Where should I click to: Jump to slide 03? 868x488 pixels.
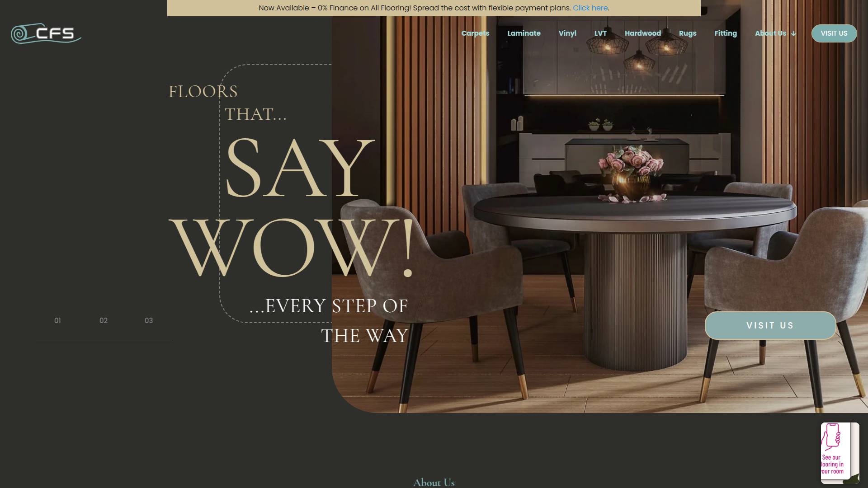click(149, 320)
